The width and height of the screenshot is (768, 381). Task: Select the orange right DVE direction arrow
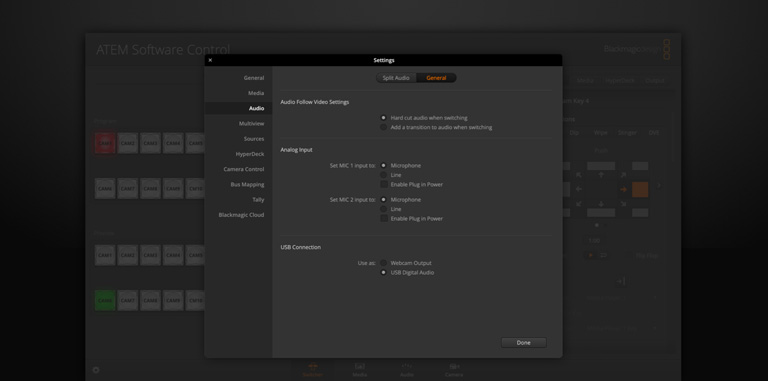pyautogui.click(x=623, y=189)
